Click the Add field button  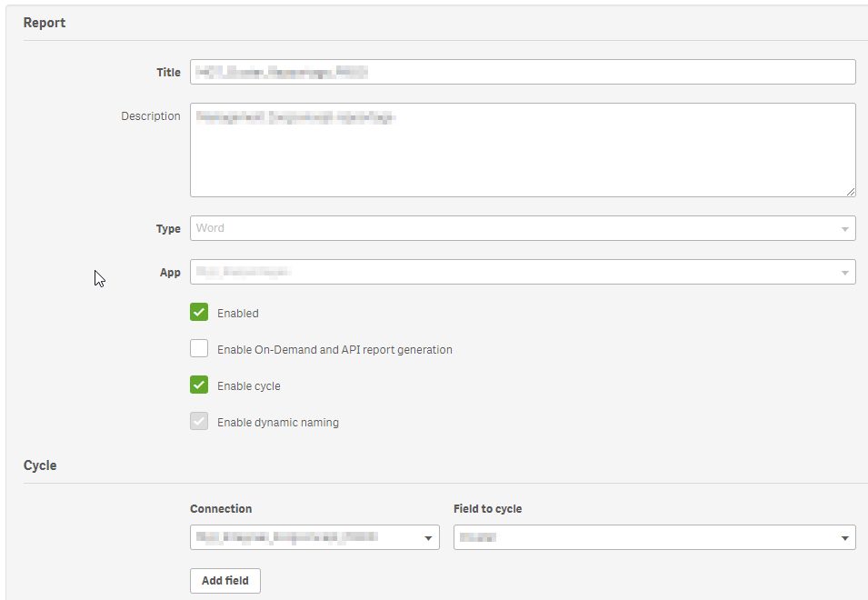[x=225, y=581]
